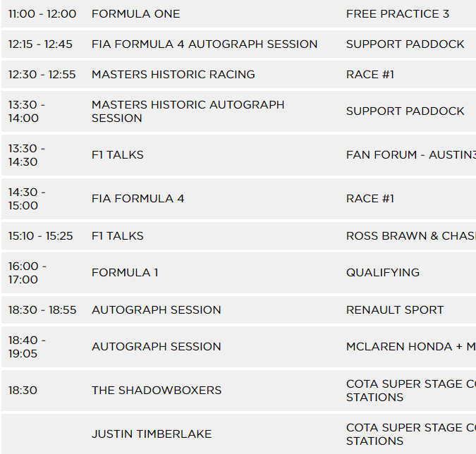Select the FORMULA ONE event name
476x454 pixels.
[x=135, y=14]
